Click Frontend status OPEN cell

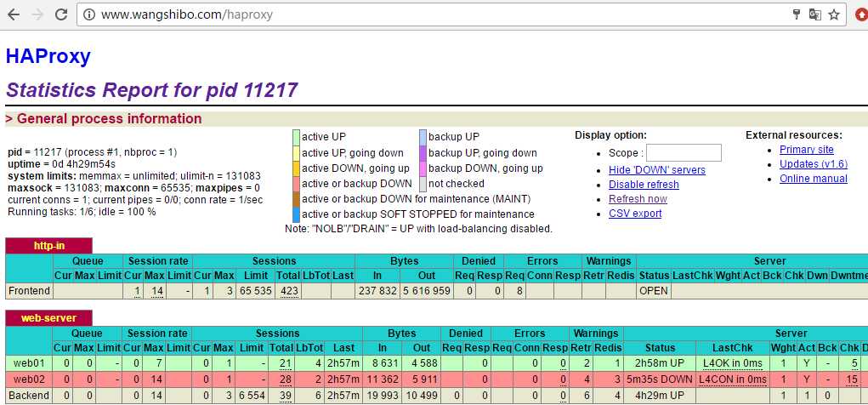coord(653,291)
